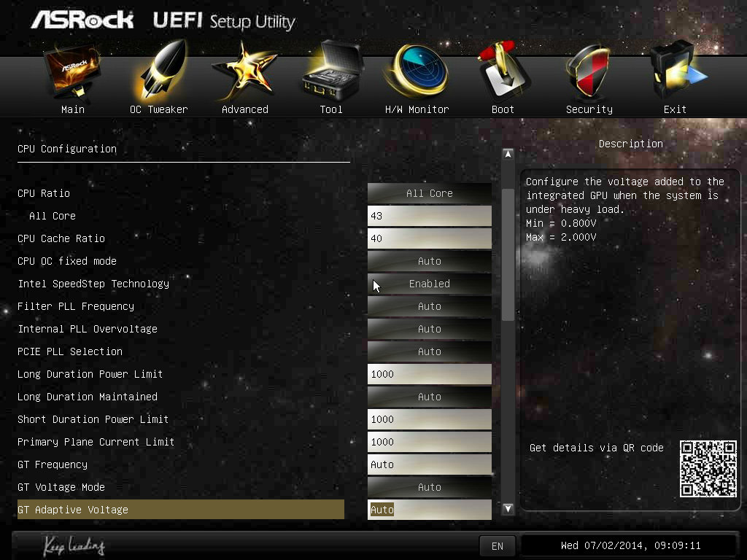
Task: Click the scroll up arrow
Action: tap(508, 155)
